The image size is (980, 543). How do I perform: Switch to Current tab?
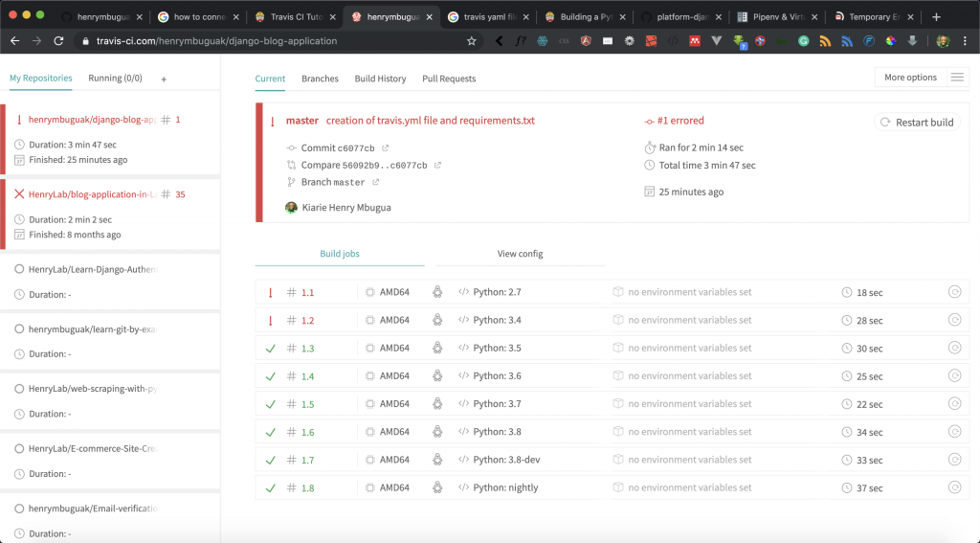270,79
